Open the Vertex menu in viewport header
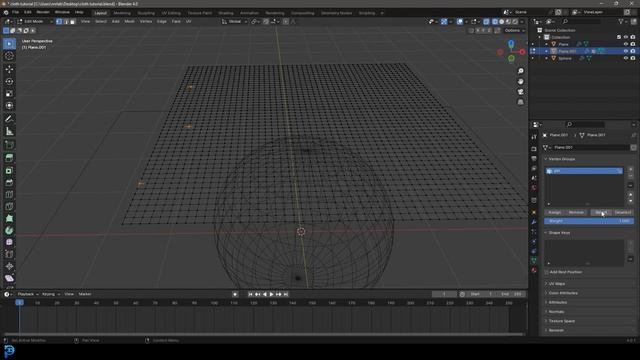Screen dimensions: 640x360 (x=146, y=21)
